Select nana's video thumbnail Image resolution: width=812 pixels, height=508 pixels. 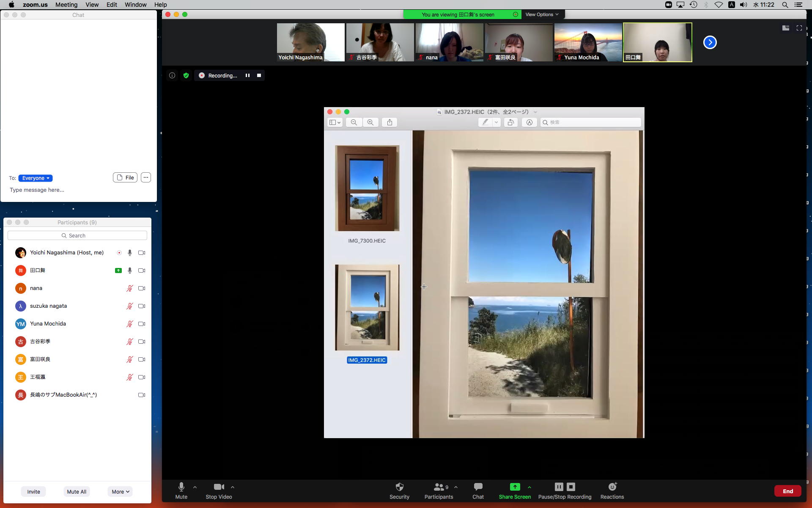(449, 42)
